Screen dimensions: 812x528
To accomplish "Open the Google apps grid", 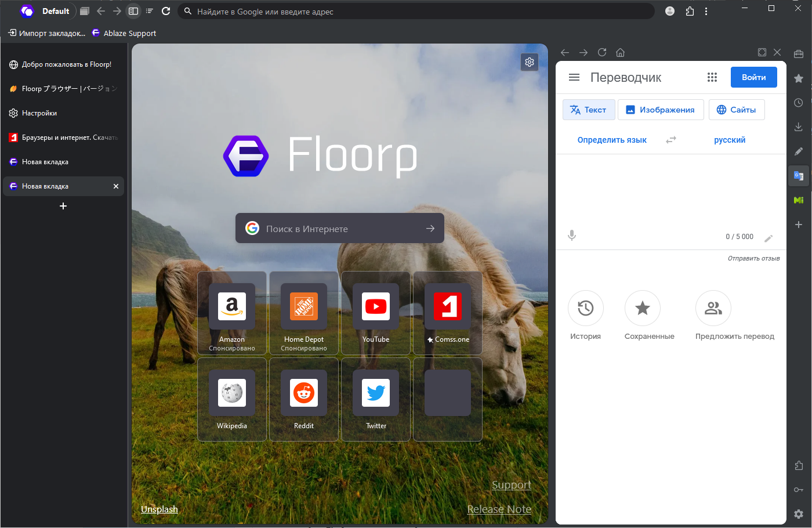I will (x=712, y=77).
